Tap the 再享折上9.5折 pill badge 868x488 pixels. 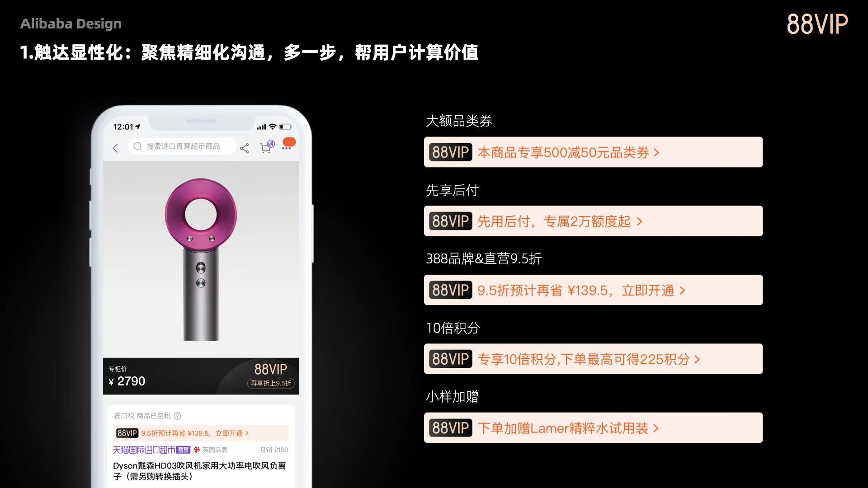pyautogui.click(x=271, y=383)
